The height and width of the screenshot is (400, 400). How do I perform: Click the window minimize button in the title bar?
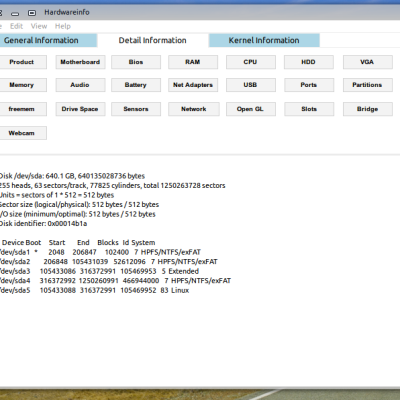click(15, 13)
